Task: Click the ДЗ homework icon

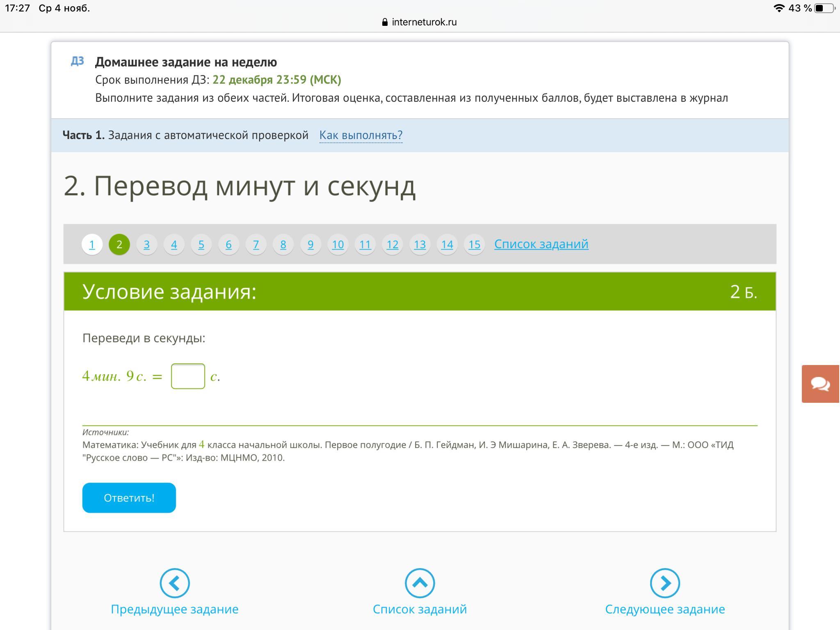Action: (x=77, y=61)
